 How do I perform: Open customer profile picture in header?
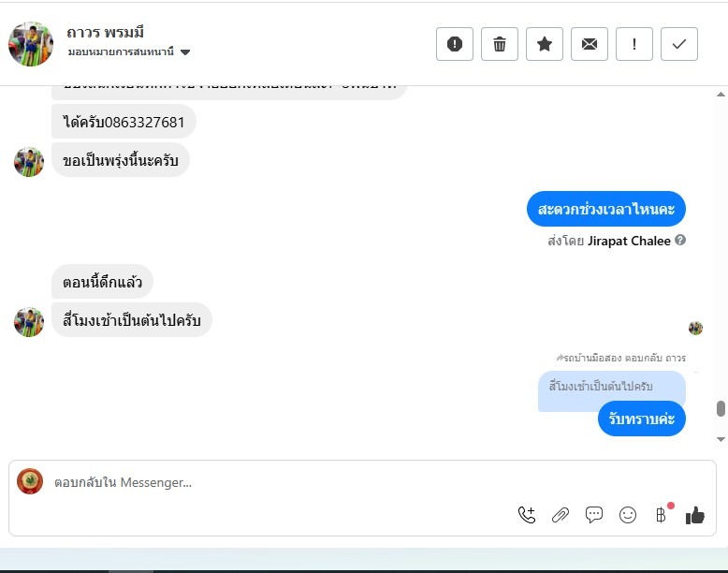coord(31,44)
